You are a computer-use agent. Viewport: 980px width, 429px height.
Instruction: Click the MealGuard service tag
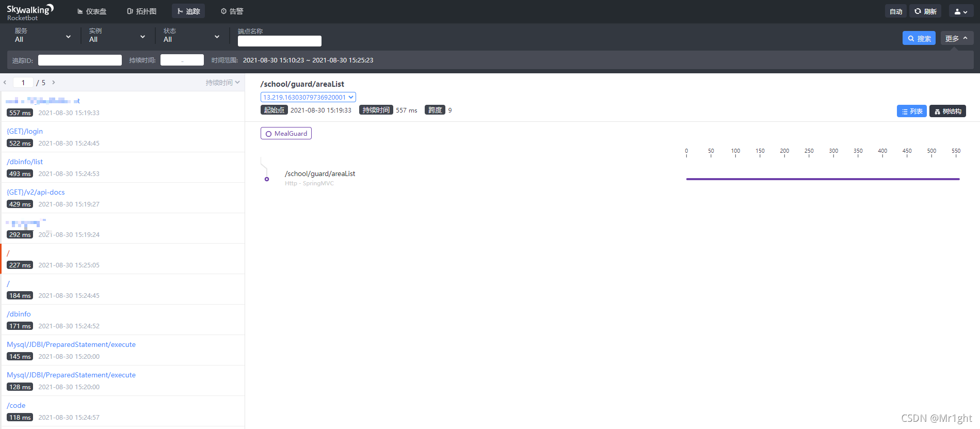click(286, 133)
